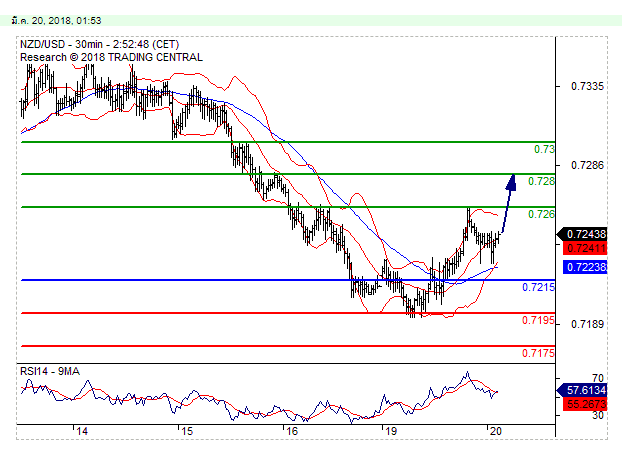
Task: Click the 'RSI14 - 9MA' indicator label
Action: tap(50, 371)
